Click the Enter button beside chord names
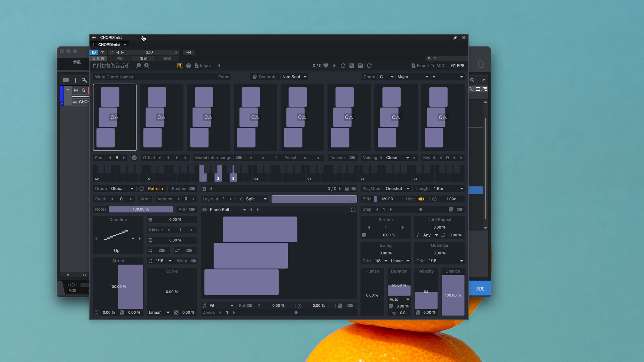 tap(223, 77)
